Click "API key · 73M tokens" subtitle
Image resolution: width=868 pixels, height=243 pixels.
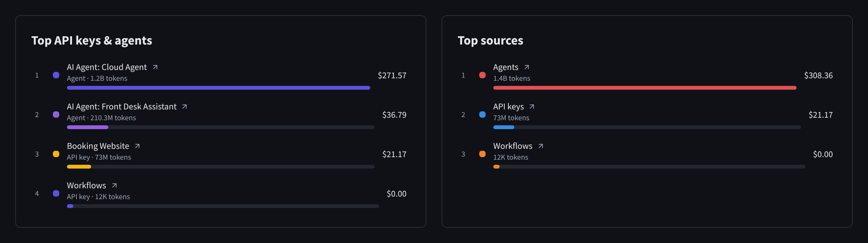point(99,157)
